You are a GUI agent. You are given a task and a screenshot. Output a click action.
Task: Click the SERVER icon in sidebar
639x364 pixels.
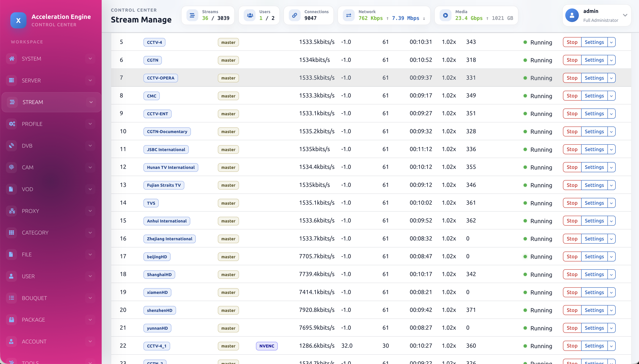(x=11, y=80)
